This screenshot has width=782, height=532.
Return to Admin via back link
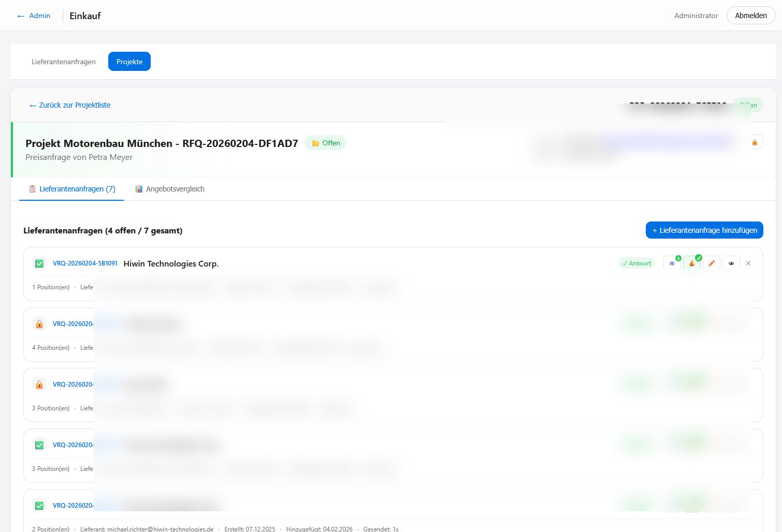click(x=34, y=16)
